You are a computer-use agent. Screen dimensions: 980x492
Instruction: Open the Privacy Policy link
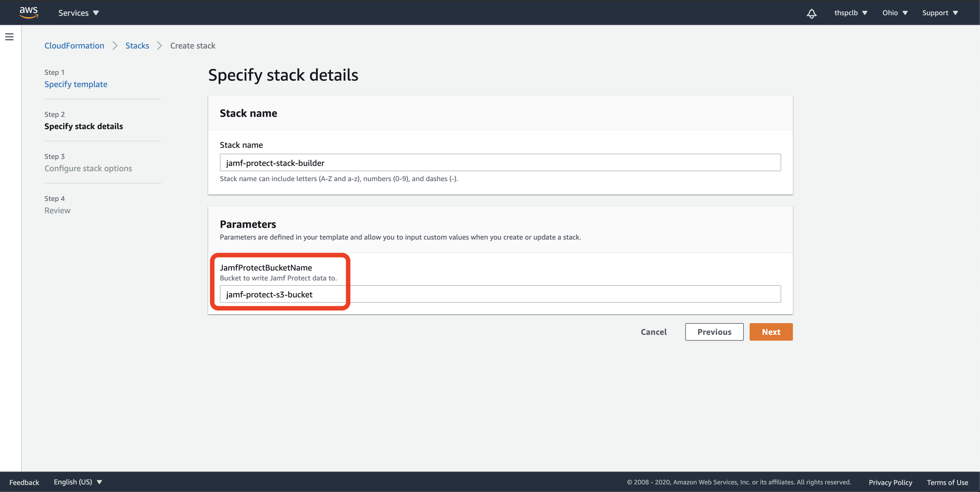(890, 482)
